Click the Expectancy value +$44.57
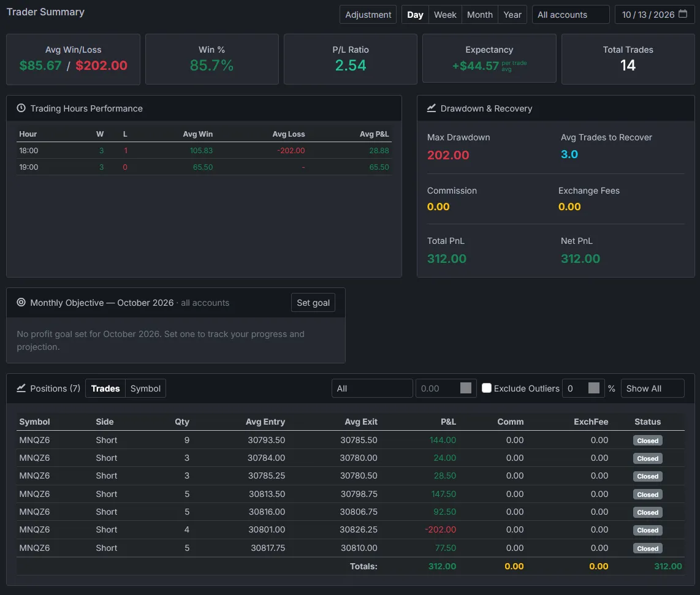Viewport: 700px width, 595px height. tap(476, 66)
